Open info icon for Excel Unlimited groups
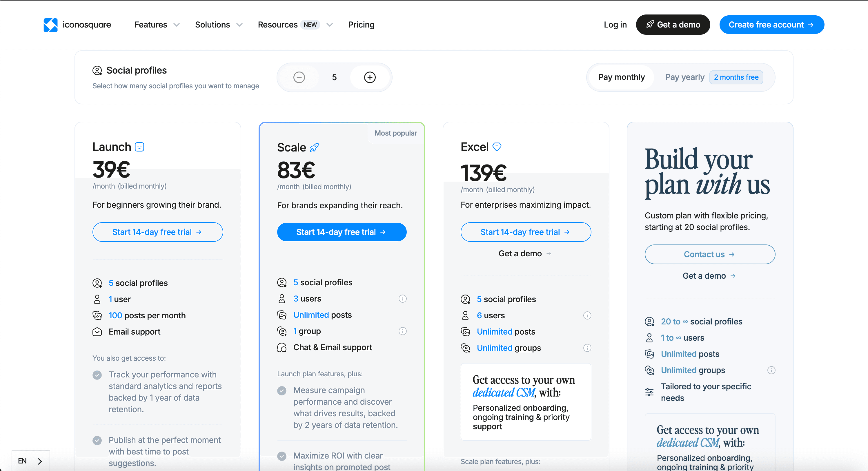 (587, 348)
